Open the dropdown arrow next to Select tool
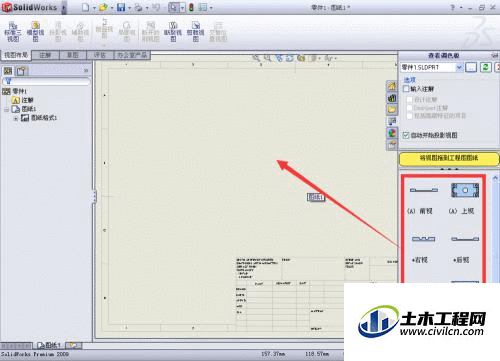The image size is (500, 361). (x=183, y=8)
